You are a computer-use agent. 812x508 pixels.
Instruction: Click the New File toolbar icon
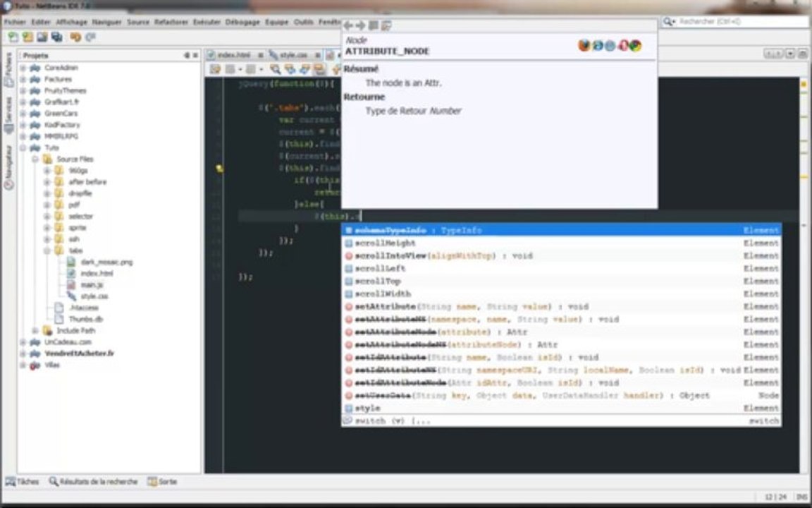pyautogui.click(x=13, y=37)
